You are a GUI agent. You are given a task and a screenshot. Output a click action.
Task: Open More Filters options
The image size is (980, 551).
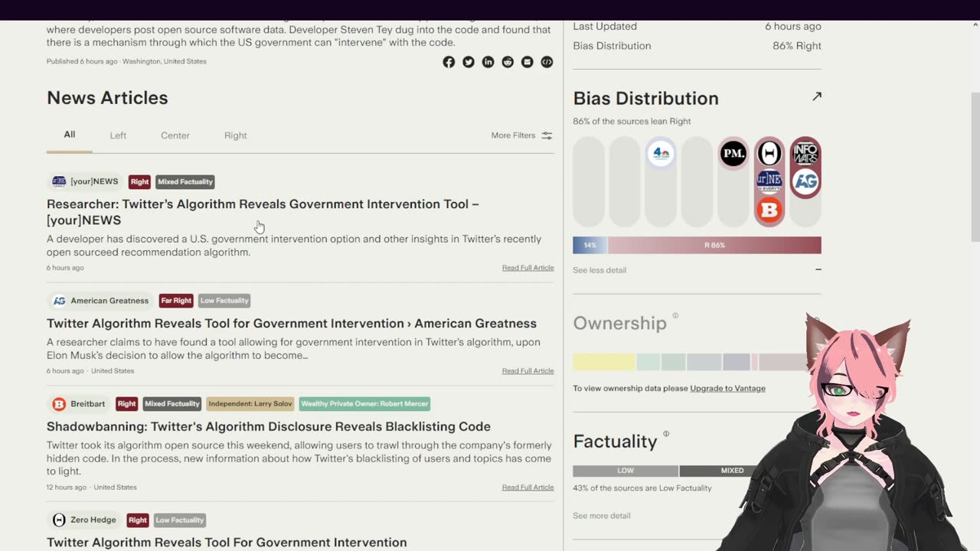click(x=521, y=135)
